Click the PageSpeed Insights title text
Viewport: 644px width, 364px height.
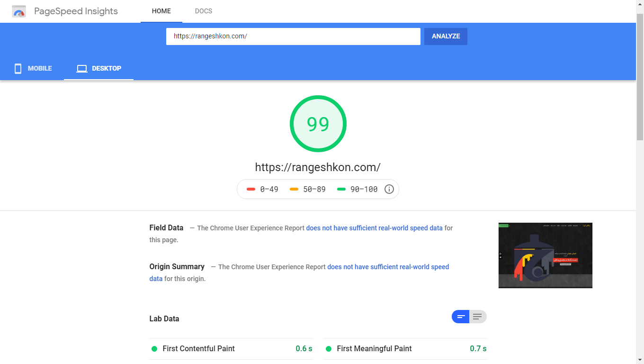pyautogui.click(x=76, y=11)
